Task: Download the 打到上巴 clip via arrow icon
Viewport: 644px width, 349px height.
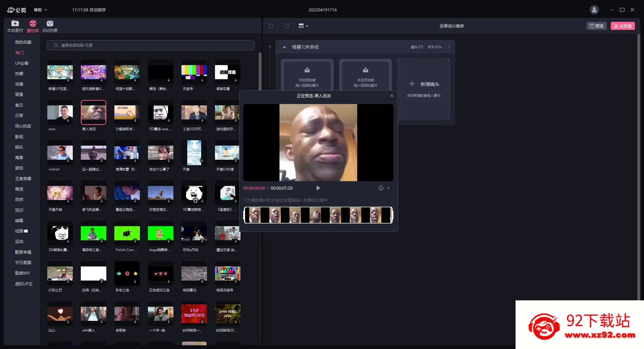Action: point(68,281)
